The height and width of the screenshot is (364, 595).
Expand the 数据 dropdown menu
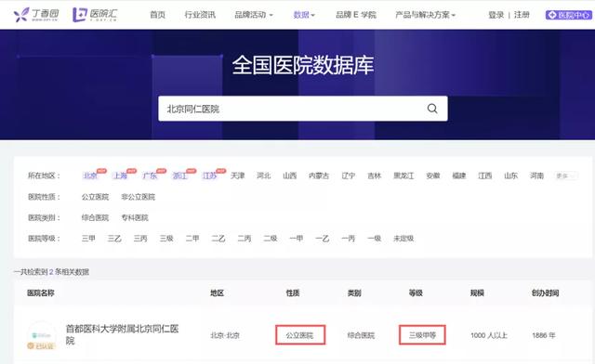point(304,15)
